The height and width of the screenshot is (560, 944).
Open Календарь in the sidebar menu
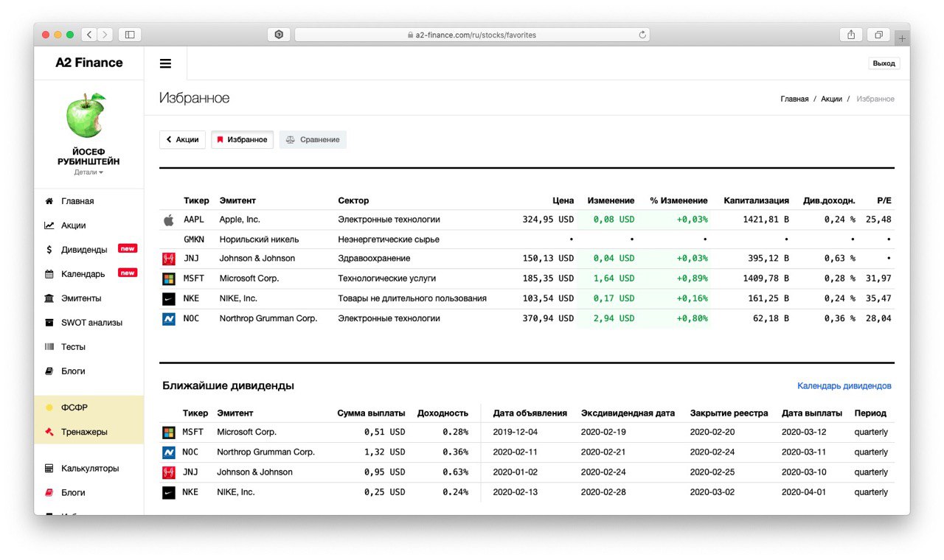[x=83, y=274]
